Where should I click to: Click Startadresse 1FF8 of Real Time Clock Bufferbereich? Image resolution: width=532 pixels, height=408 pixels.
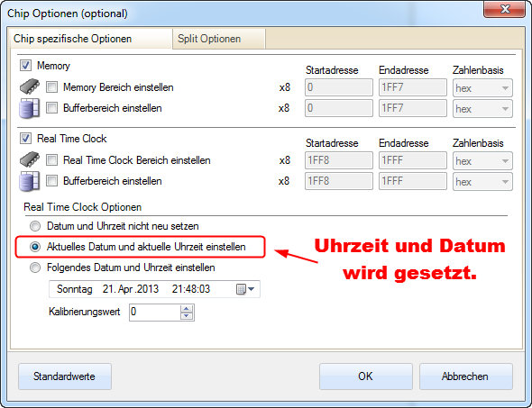[x=339, y=181]
